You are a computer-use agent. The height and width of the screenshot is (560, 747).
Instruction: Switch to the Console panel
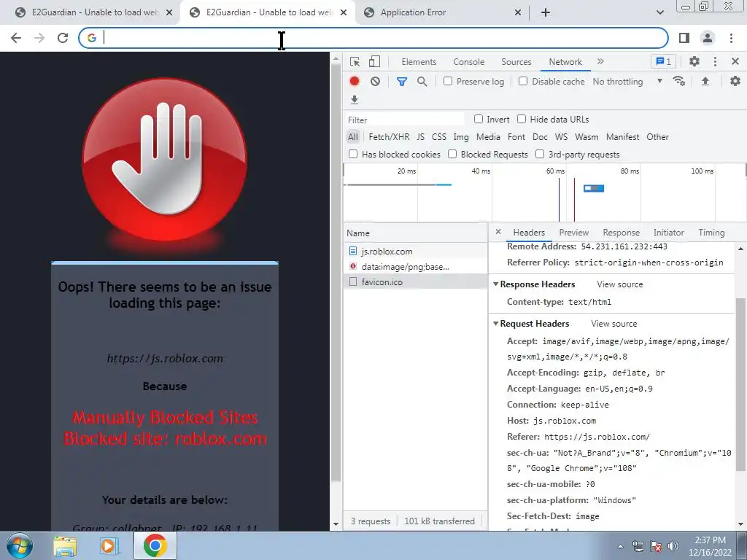(469, 62)
